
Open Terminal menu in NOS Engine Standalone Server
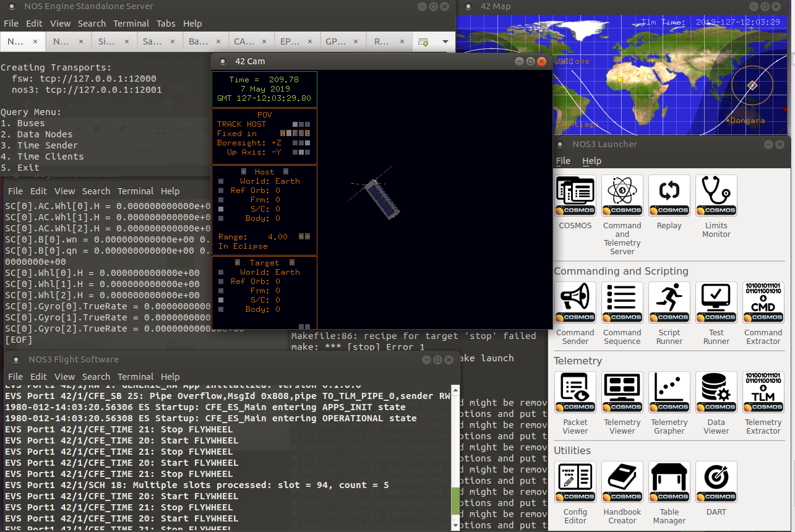[x=131, y=24]
